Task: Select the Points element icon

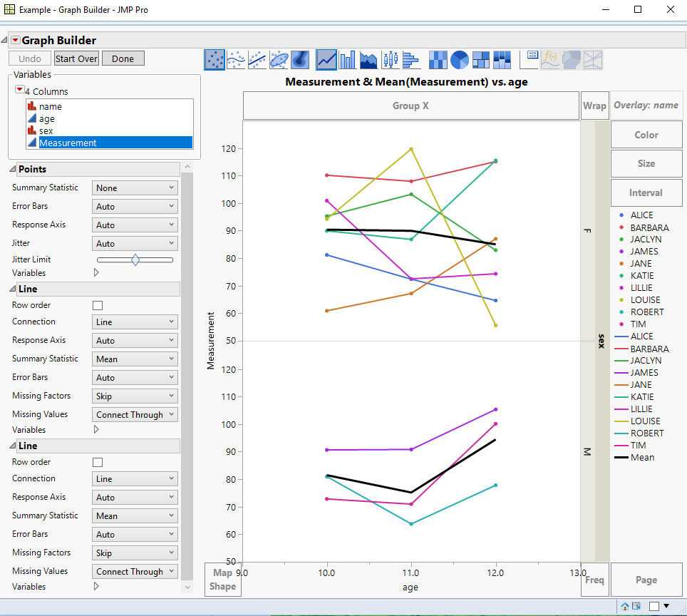Action: click(x=215, y=59)
